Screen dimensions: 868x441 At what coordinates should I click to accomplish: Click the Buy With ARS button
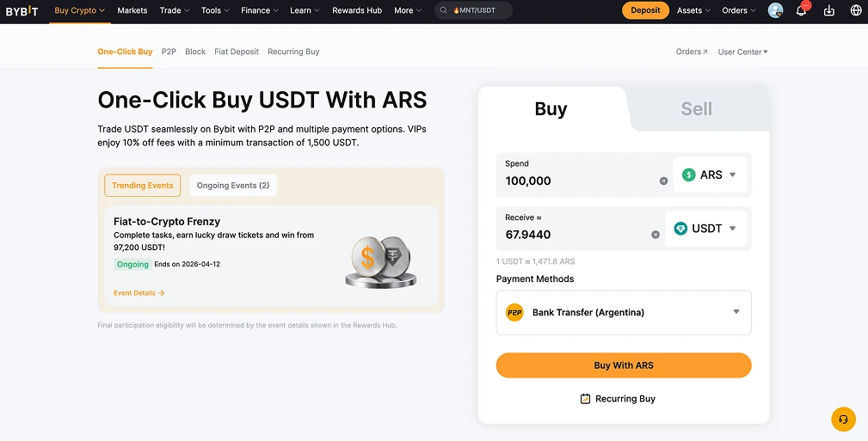point(624,365)
